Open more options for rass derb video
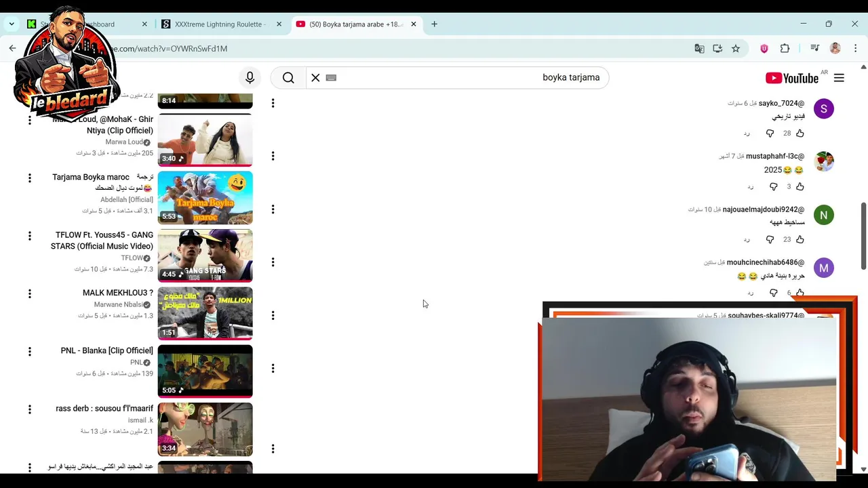868x488 pixels. pos(29,409)
